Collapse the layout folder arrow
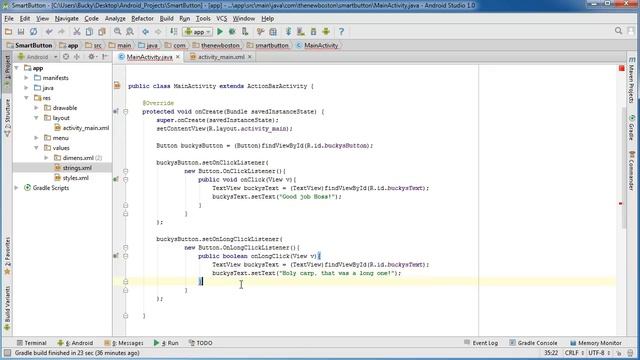 pyautogui.click(x=36, y=118)
